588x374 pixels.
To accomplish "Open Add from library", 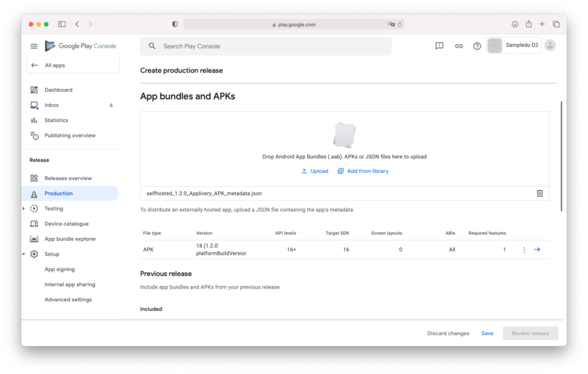I will tap(363, 171).
